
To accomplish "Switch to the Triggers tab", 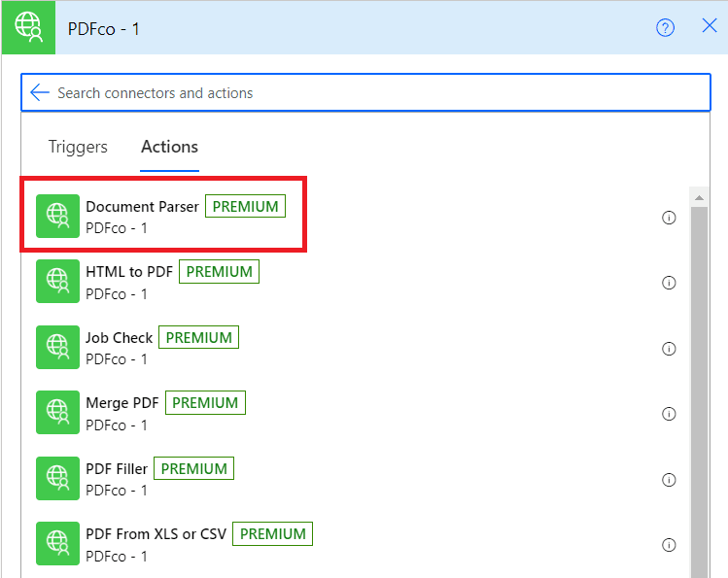I will [x=78, y=147].
